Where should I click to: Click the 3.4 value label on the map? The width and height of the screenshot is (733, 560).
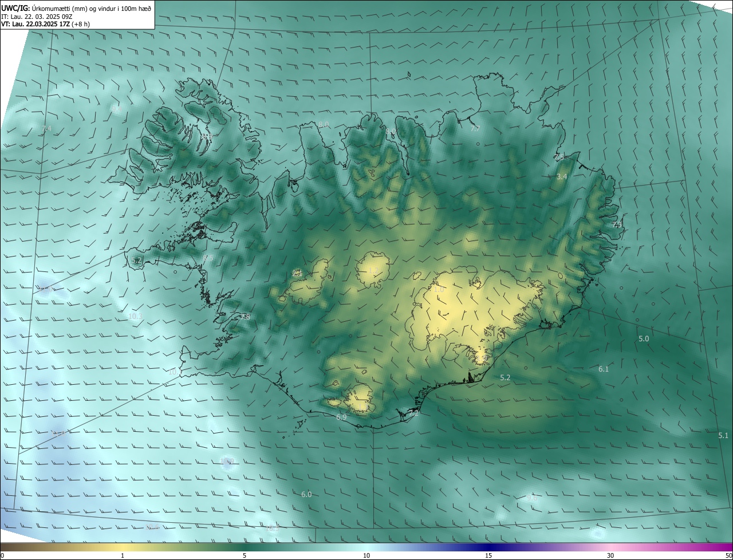coord(562,177)
